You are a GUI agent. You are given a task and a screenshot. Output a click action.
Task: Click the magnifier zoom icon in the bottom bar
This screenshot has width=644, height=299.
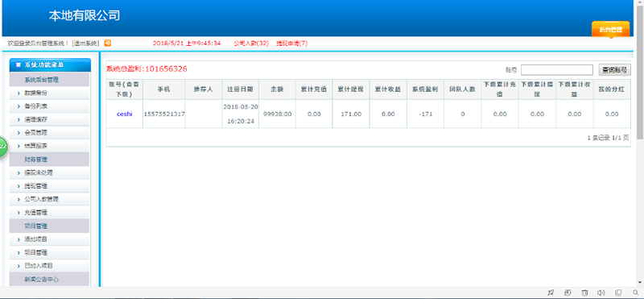click(636, 293)
